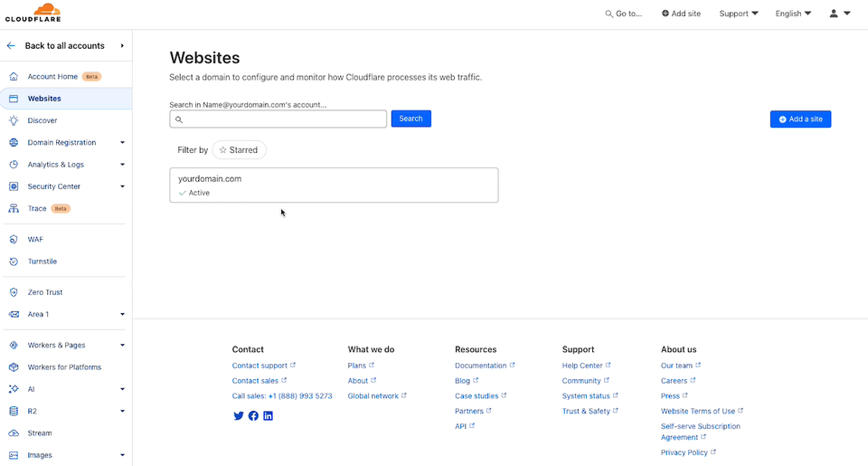868x466 pixels.
Task: Expand the Images submenu arrow
Action: point(122,455)
